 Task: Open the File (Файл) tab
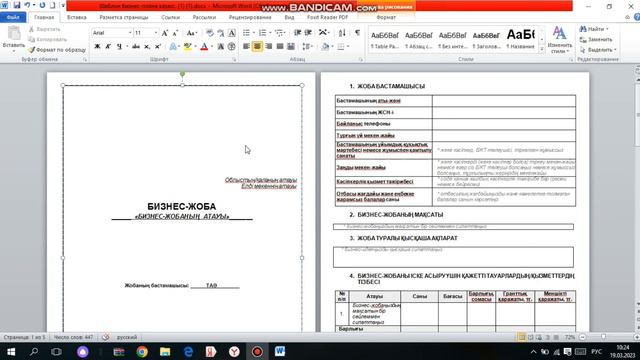13,17
